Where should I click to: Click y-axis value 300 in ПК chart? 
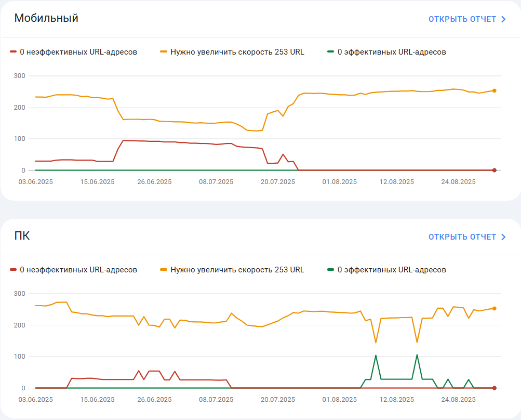click(x=20, y=294)
